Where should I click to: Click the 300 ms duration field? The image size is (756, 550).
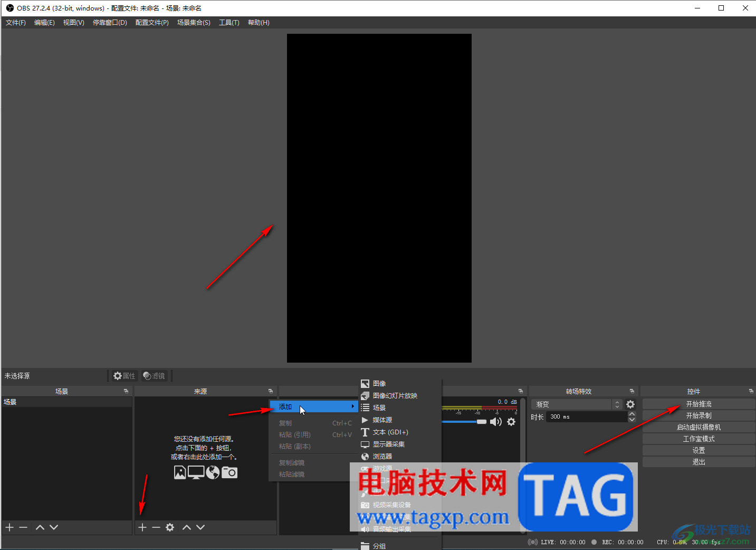click(x=587, y=417)
